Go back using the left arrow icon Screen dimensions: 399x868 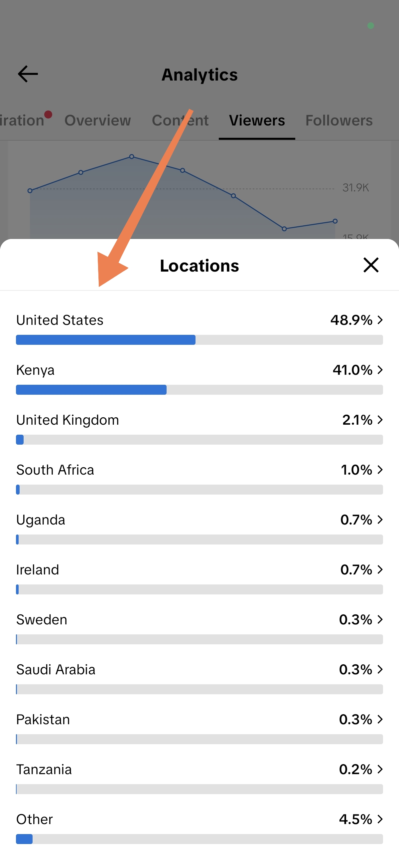[28, 74]
